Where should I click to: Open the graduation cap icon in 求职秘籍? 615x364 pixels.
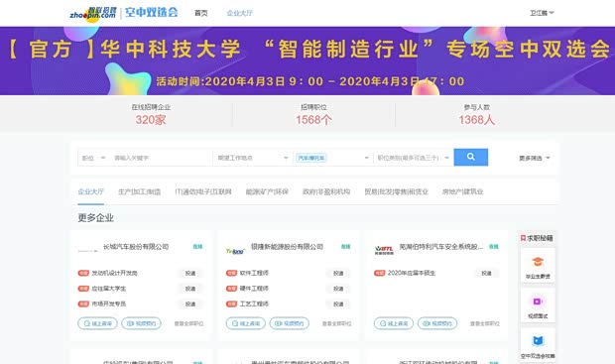coord(538,262)
